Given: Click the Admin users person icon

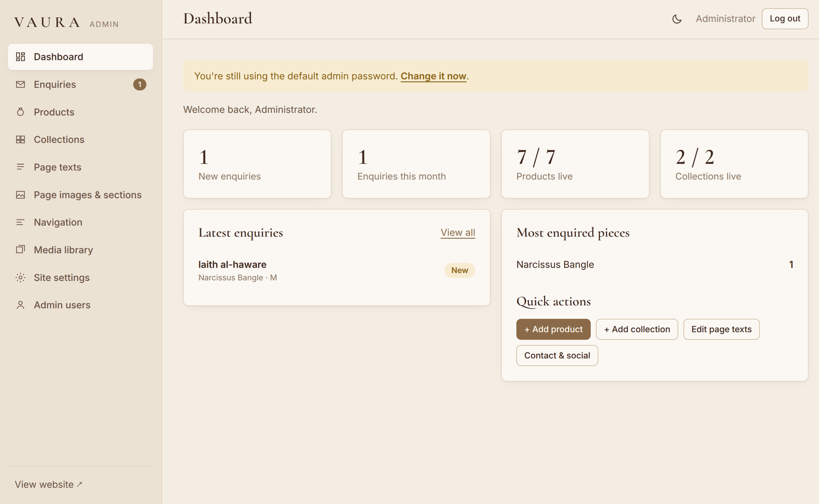Looking at the screenshot, I should click(20, 305).
